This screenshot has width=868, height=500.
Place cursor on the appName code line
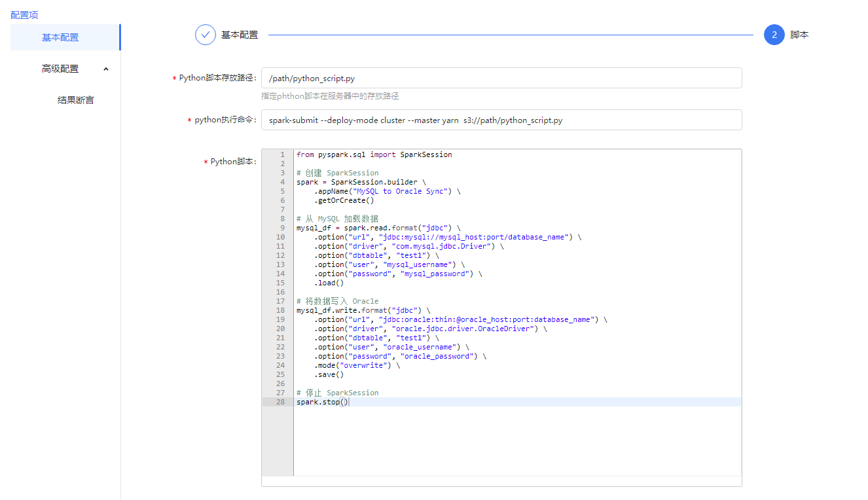click(x=386, y=191)
